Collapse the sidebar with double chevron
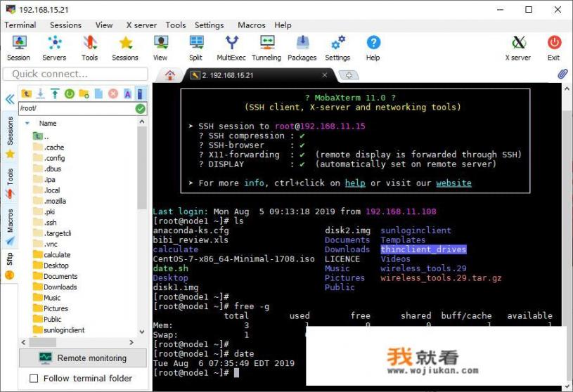573x392 pixels. click(x=10, y=99)
